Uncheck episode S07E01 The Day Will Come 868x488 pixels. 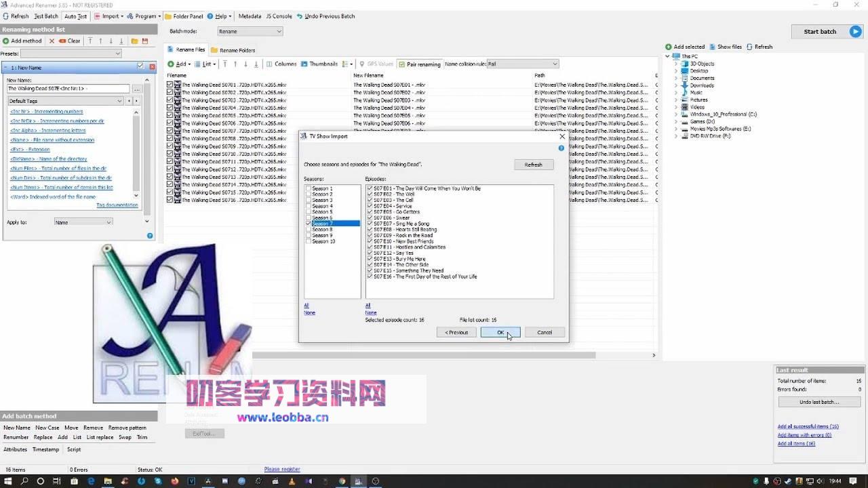coord(370,188)
